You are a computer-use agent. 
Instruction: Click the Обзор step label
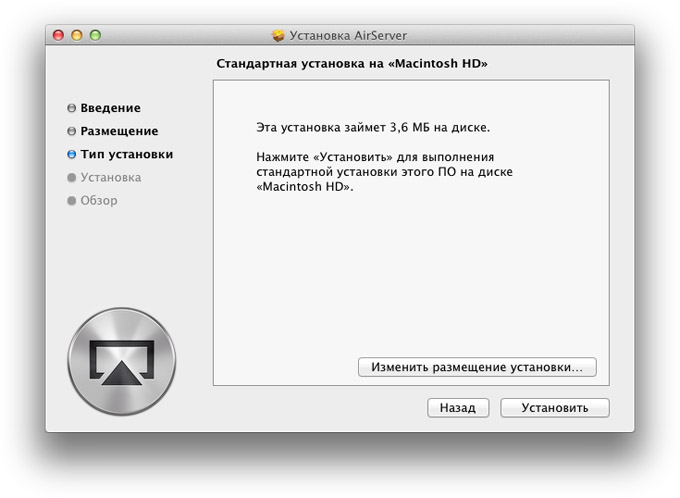(x=99, y=200)
